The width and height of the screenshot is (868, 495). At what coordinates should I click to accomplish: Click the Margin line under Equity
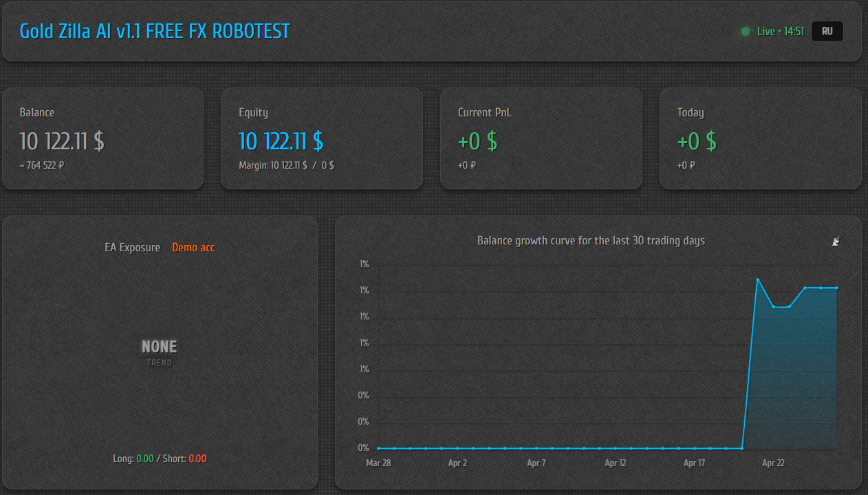[286, 165]
